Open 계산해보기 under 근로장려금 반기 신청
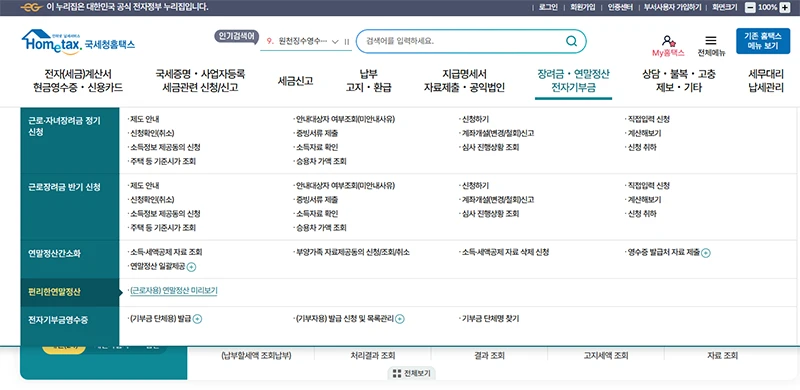 [x=644, y=200]
